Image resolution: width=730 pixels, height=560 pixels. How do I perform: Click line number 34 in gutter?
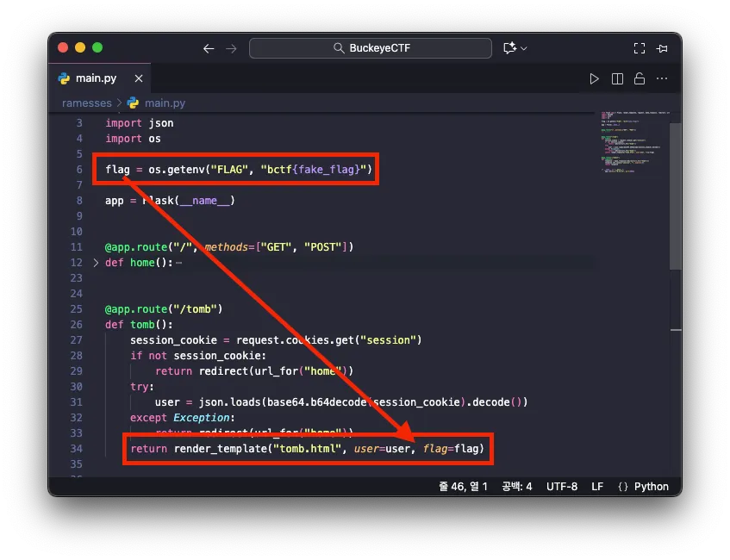pyautogui.click(x=77, y=449)
